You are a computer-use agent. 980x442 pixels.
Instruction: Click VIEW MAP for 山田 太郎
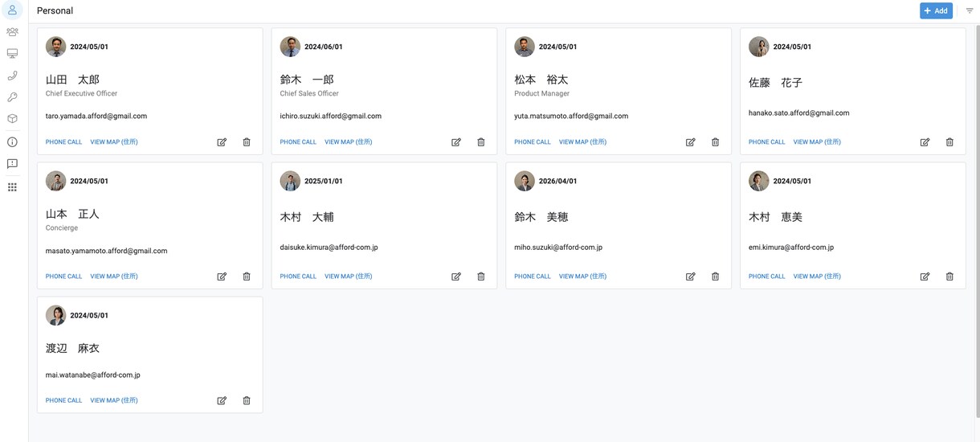(x=114, y=142)
